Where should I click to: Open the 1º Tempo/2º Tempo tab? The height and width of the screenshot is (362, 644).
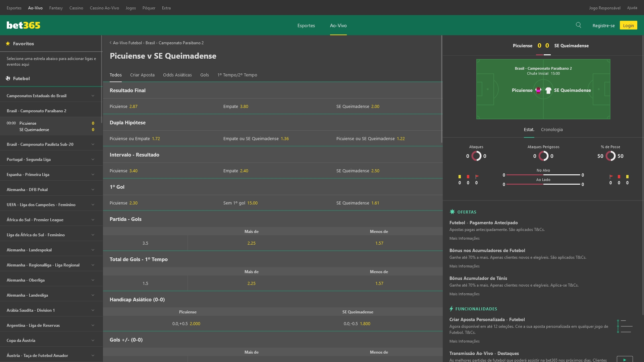(x=237, y=75)
